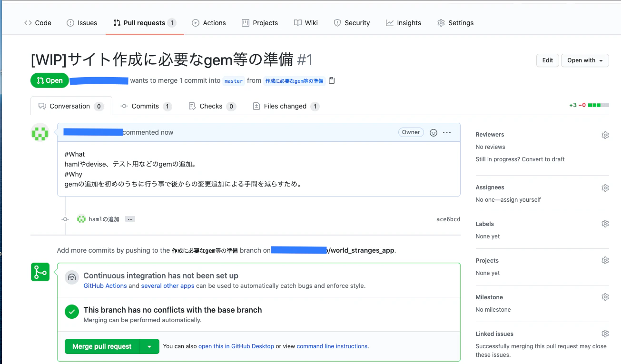Screen dimensions: 621x364
Task: Click the Milestone gear icon
Action: click(x=605, y=297)
